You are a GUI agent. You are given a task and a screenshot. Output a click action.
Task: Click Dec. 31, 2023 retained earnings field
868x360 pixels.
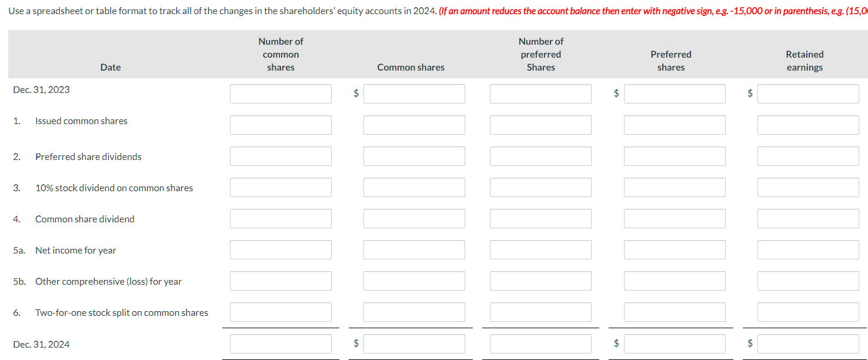coord(808,94)
